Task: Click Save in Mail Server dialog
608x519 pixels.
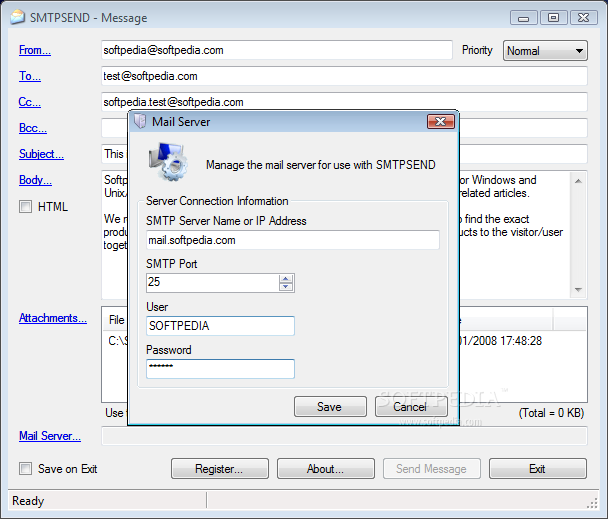Action: pos(330,407)
